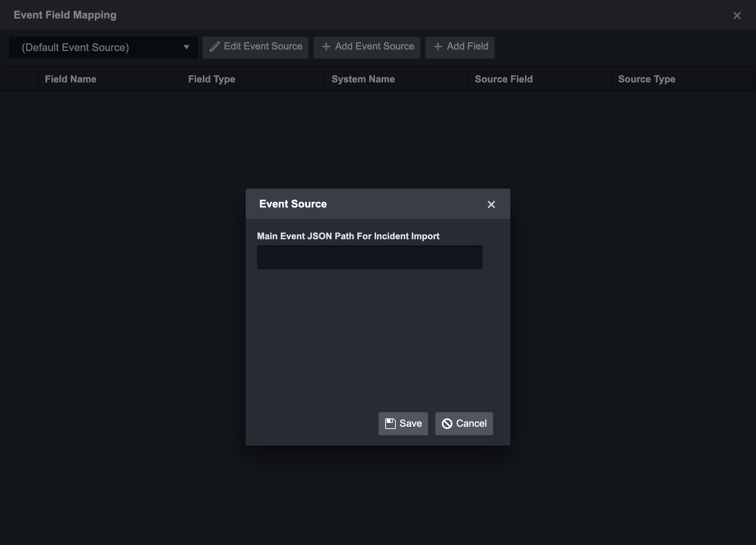
Task: Click the Source Field column header
Action: click(x=503, y=79)
